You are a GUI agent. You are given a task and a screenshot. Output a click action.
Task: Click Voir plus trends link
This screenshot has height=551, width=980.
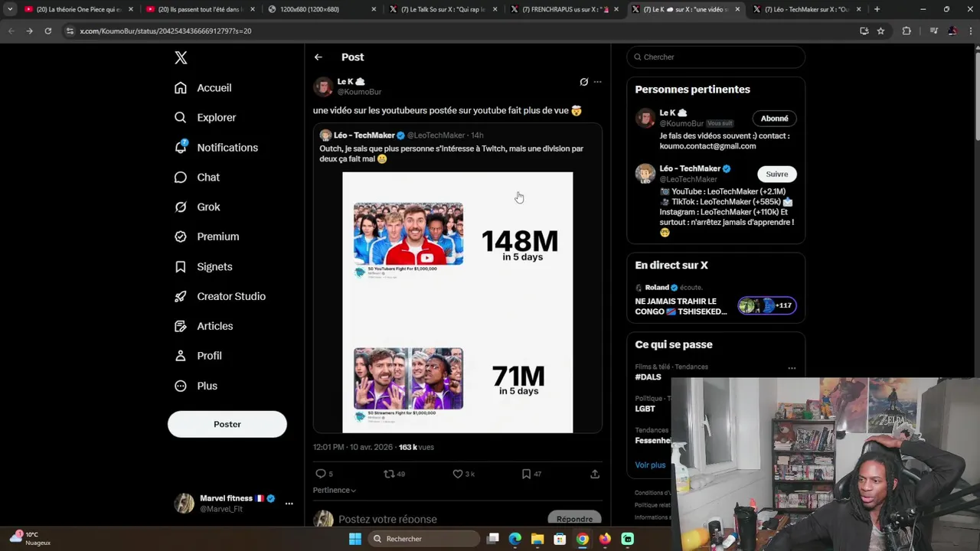click(650, 465)
